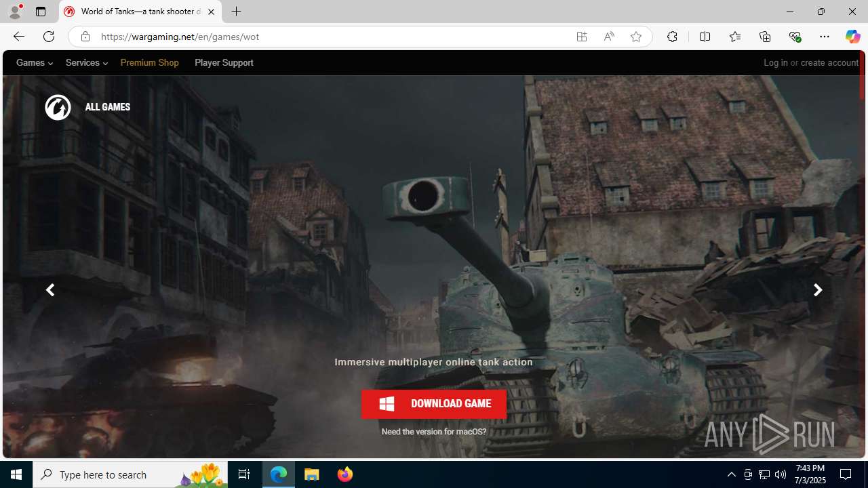Viewport: 868px width, 488px height.
Task: Click Log in link
Action: [776, 62]
